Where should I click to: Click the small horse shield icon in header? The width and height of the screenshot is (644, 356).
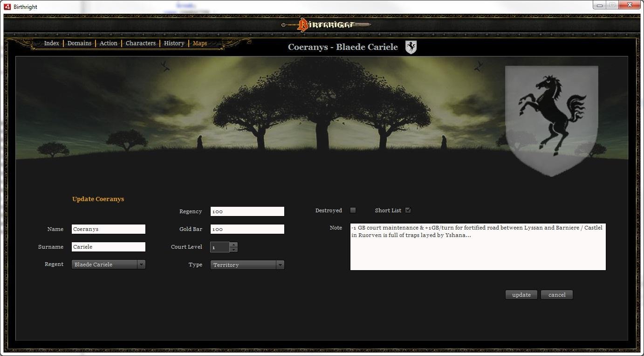(x=411, y=47)
